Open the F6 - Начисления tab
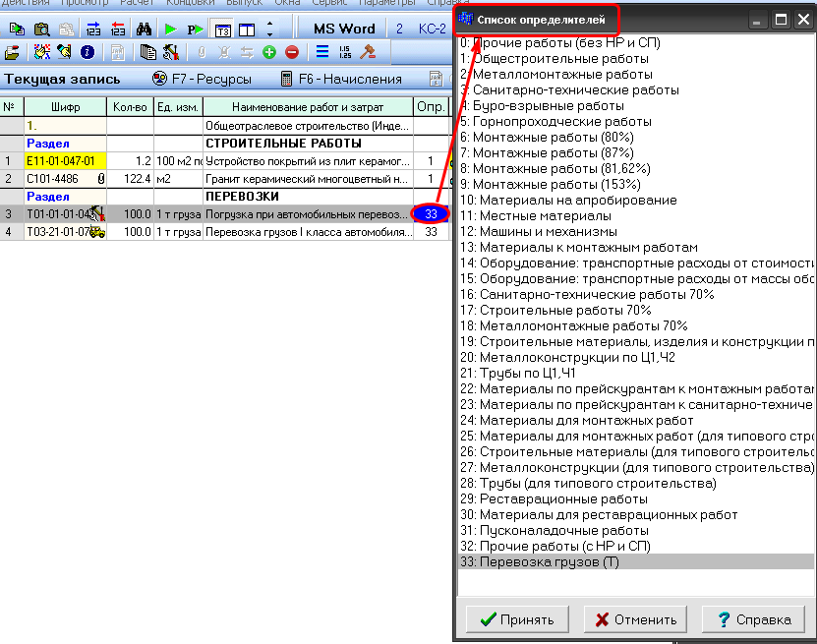817x644 pixels. click(341, 79)
